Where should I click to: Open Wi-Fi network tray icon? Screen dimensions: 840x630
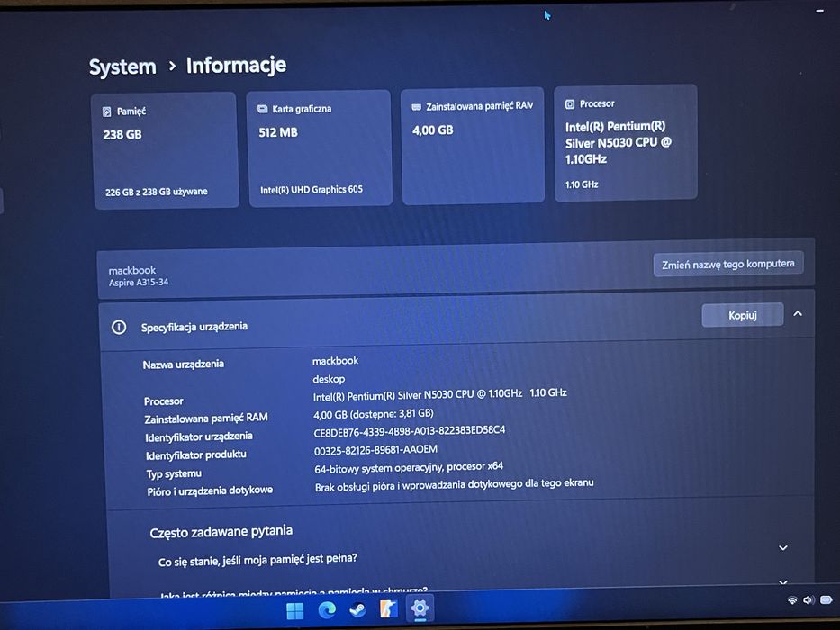[x=792, y=600]
